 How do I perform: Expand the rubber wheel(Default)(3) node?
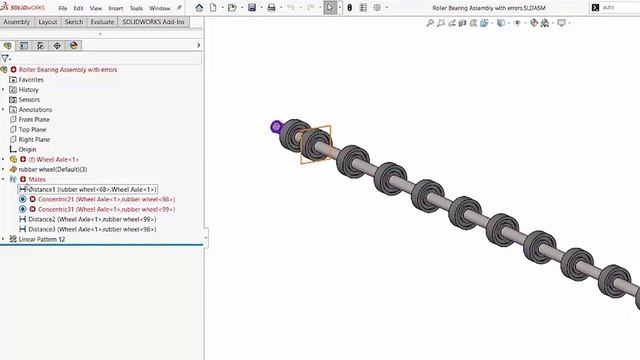pos(3,169)
